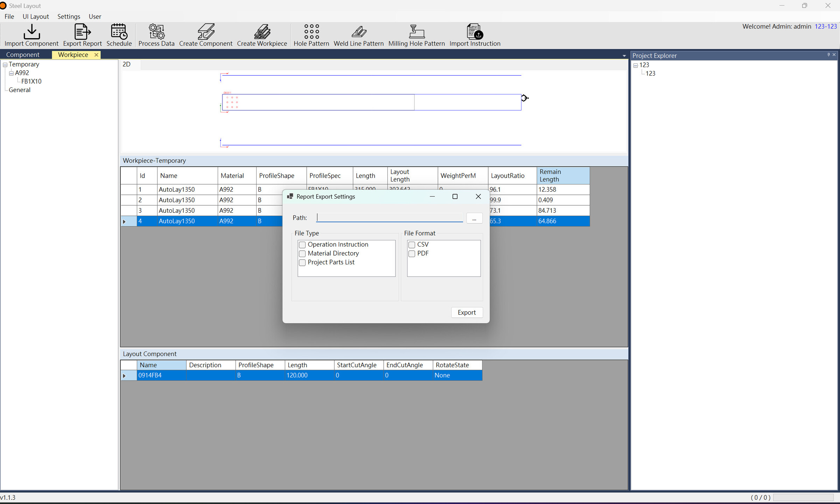Open the Schedule calendar icon
The image size is (840, 504).
(119, 35)
